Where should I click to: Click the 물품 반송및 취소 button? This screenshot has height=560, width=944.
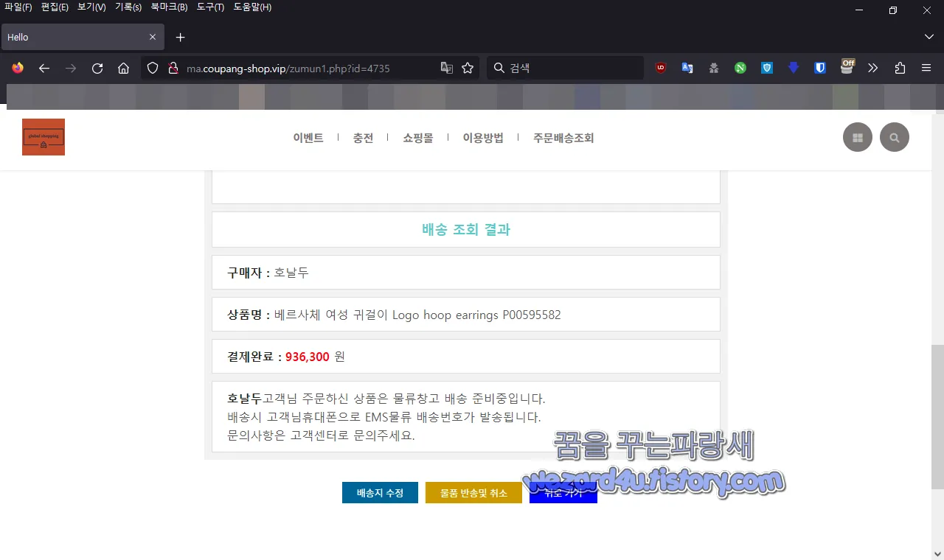pyautogui.click(x=473, y=493)
